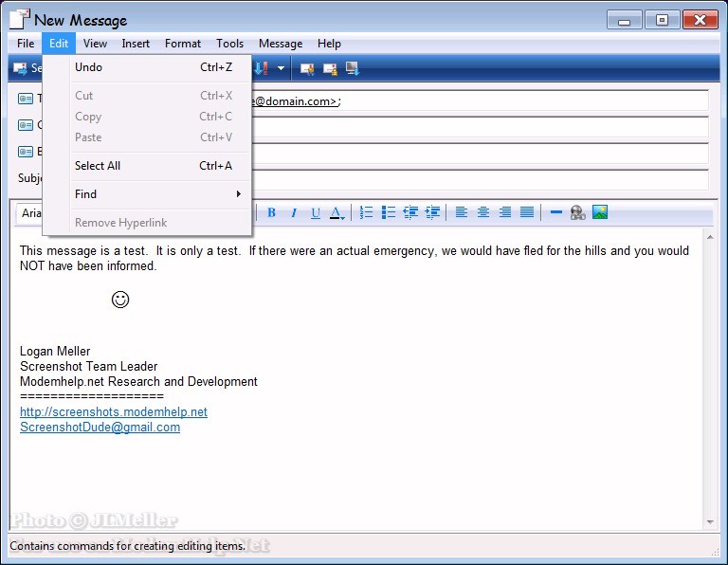Click the create hyperlink icon
The height and width of the screenshot is (565, 728).
pos(578,212)
